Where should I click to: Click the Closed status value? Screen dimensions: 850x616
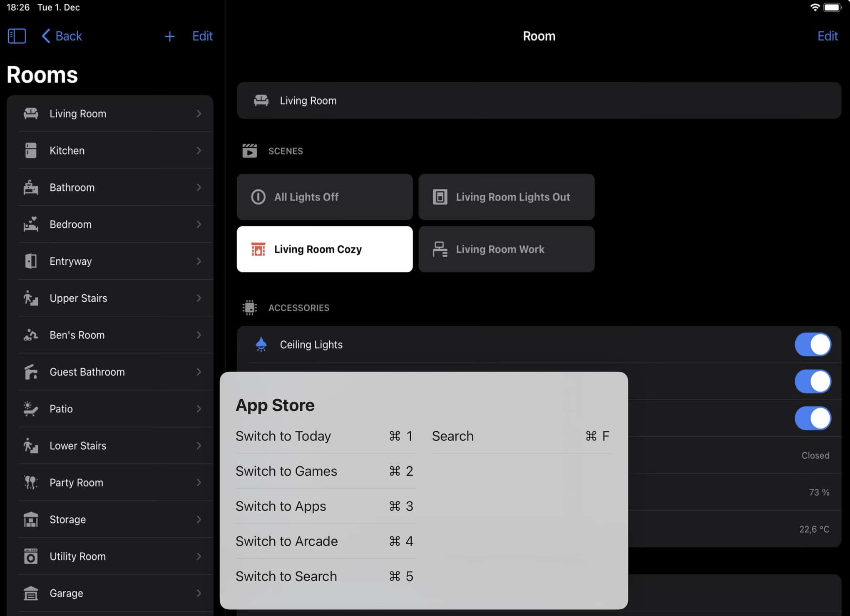(x=815, y=455)
